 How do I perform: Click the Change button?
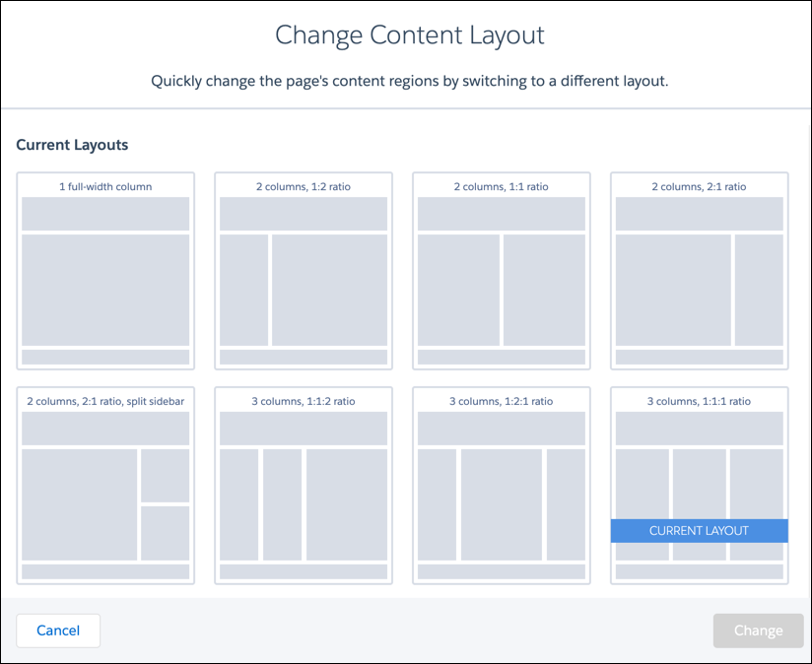[x=758, y=631]
